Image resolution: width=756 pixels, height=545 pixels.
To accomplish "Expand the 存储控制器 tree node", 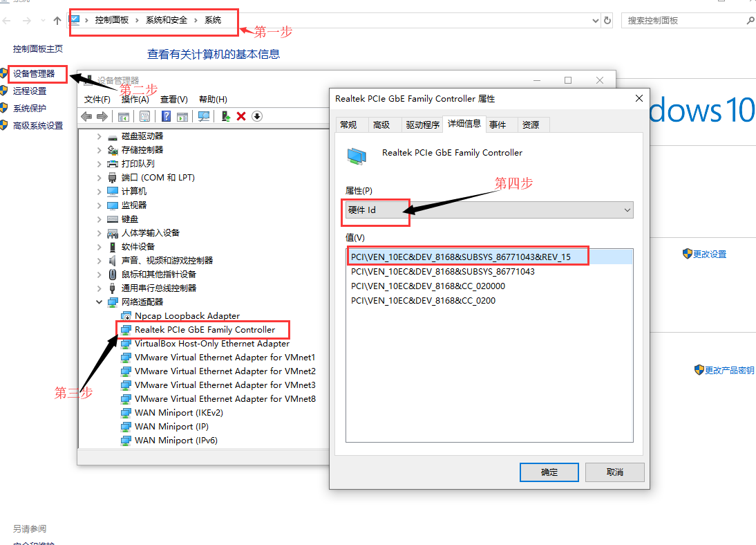I will click(x=100, y=150).
